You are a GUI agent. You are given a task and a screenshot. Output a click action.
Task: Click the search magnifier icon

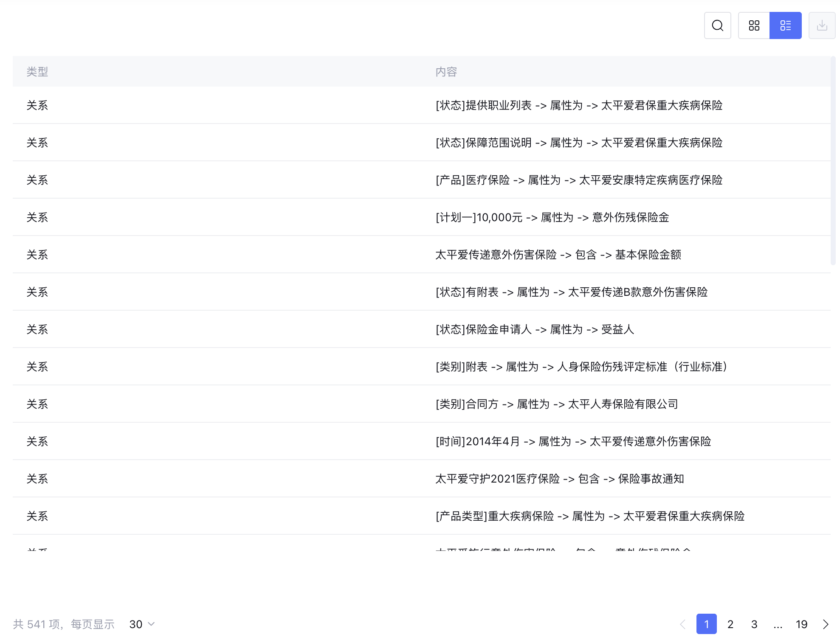point(717,25)
